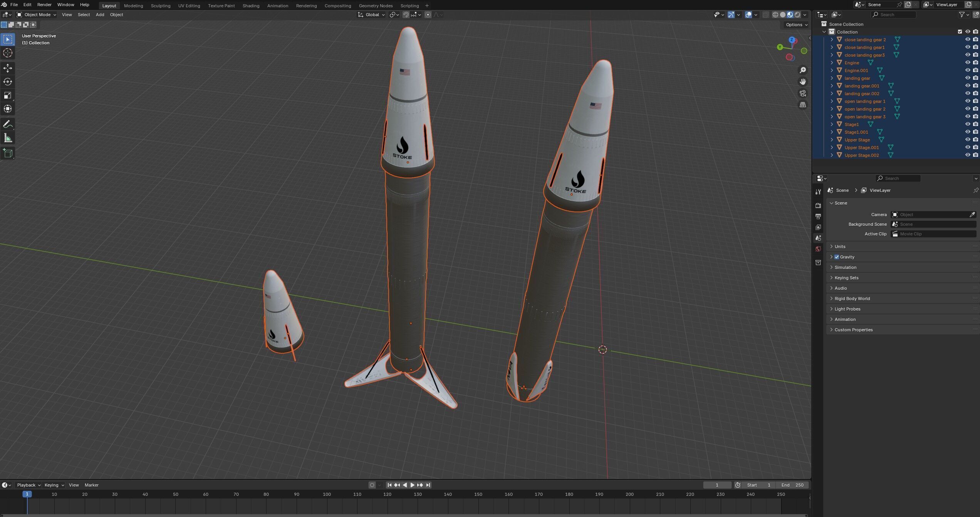Toggle the Gravity checkbox
This screenshot has width=980, height=517.
coord(837,257)
